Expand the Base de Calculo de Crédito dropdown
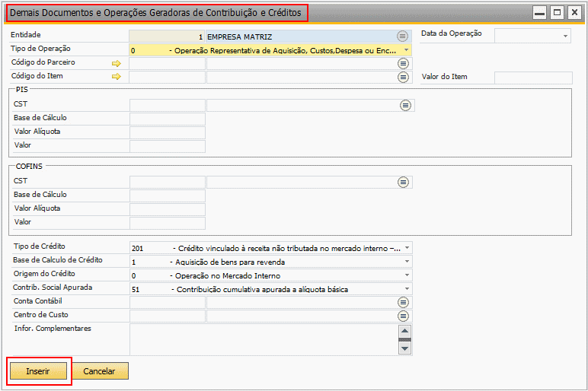588x391 pixels. coord(407,262)
